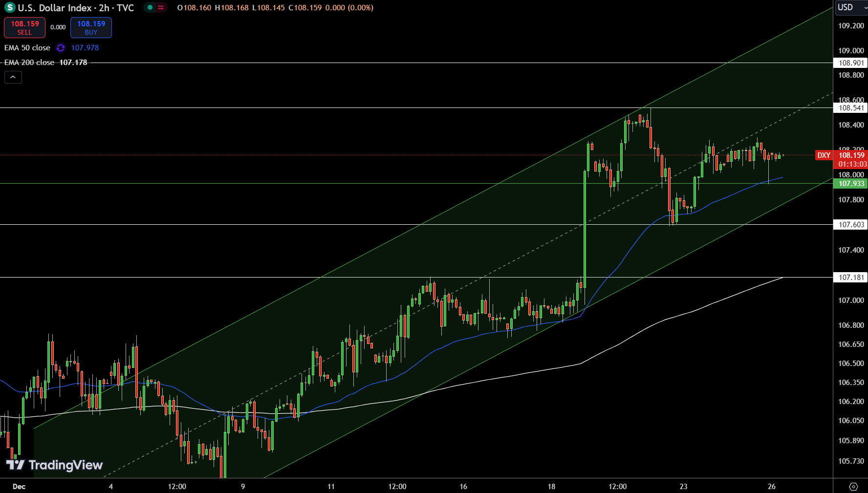Click the 107.603 price level label
This screenshot has width=868, height=493.
pyautogui.click(x=851, y=225)
